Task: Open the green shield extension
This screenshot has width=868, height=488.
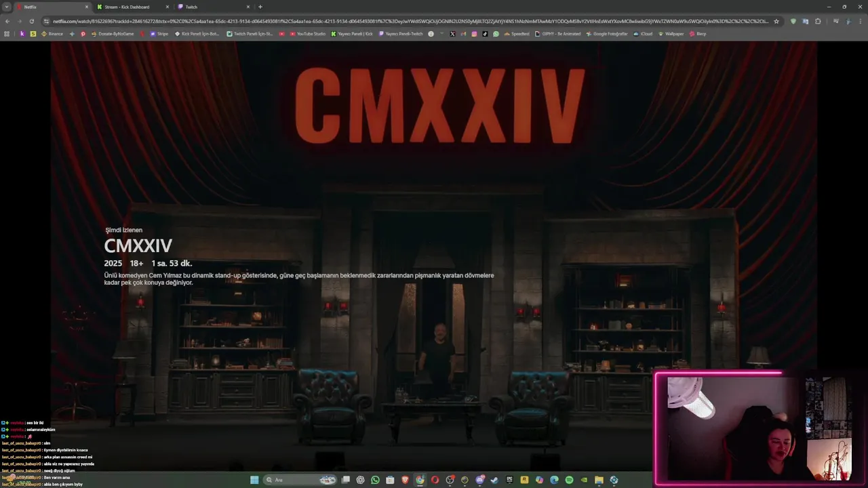Action: [794, 21]
